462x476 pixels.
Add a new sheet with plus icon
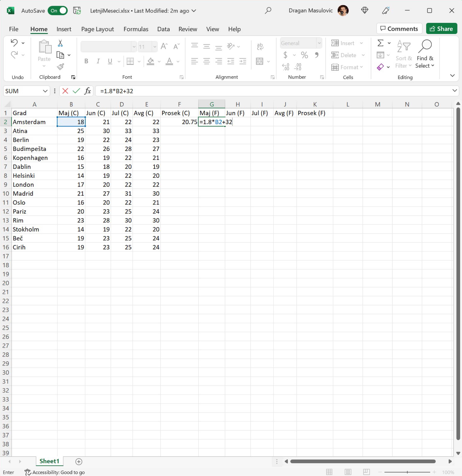[x=79, y=461]
